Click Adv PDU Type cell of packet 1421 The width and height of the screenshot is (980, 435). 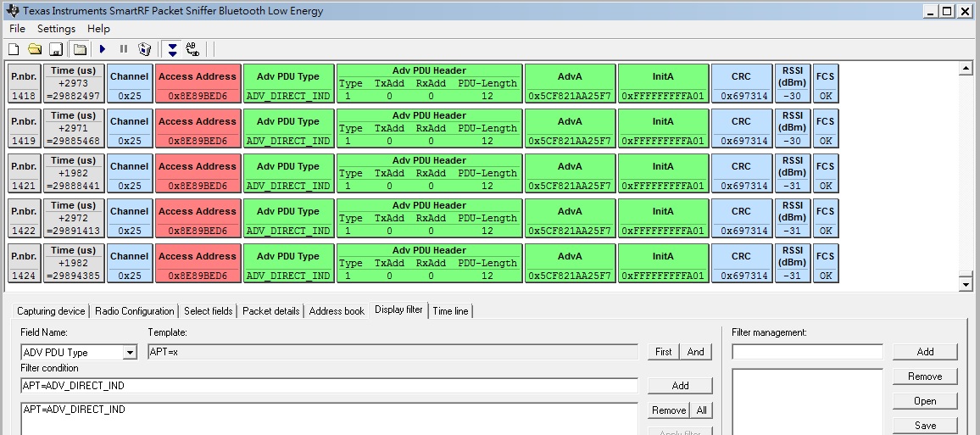tap(288, 174)
